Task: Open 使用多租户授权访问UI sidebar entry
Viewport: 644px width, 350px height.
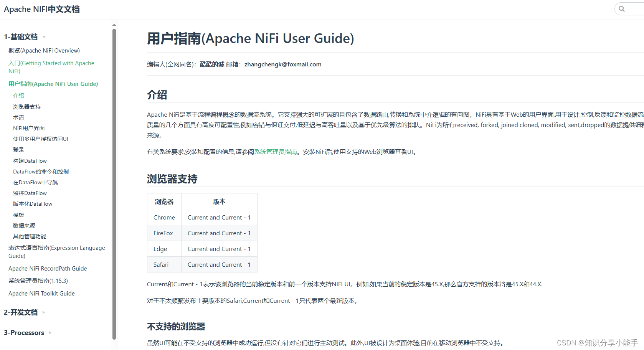Action: click(41, 139)
